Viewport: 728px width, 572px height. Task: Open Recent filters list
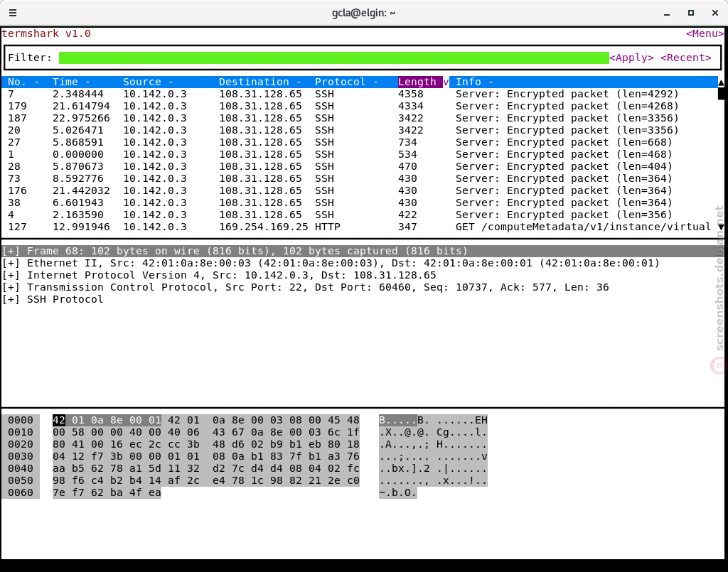[685, 58]
